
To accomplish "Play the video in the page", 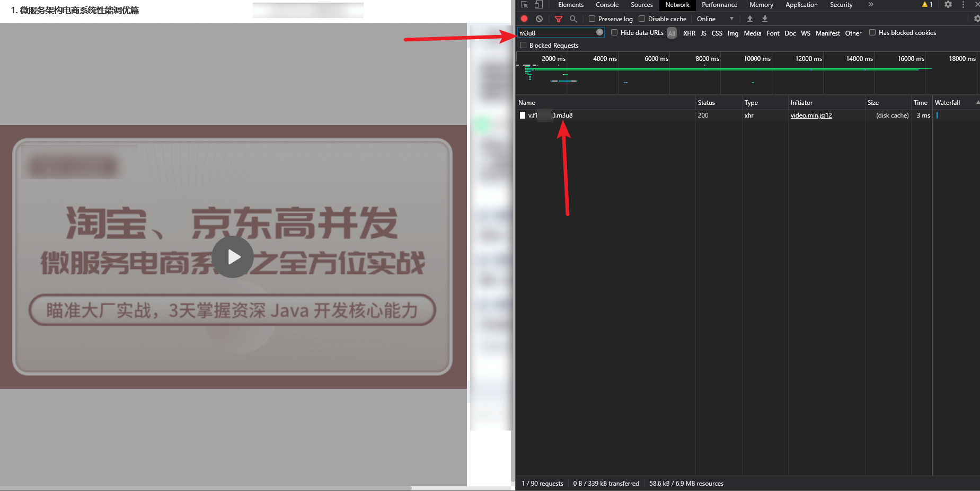I will [x=233, y=257].
